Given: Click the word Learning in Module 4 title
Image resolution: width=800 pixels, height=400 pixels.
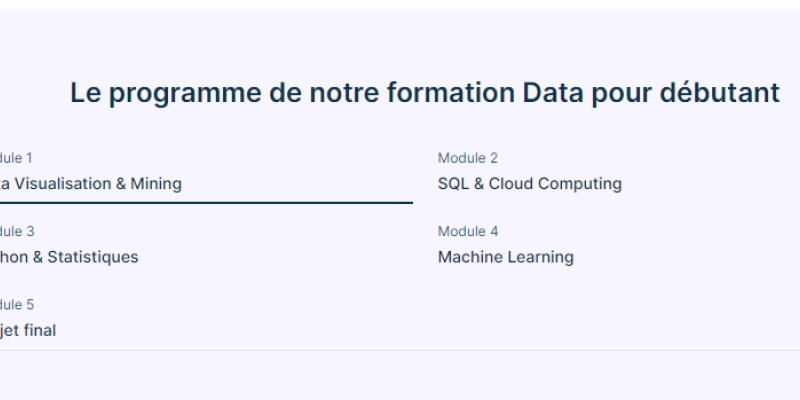Looking at the screenshot, I should click(540, 257).
